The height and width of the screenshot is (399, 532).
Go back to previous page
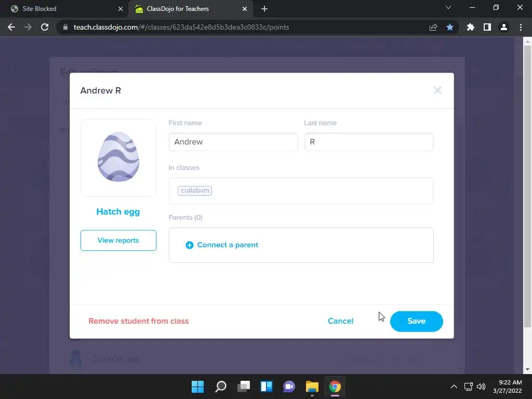pos(11,27)
